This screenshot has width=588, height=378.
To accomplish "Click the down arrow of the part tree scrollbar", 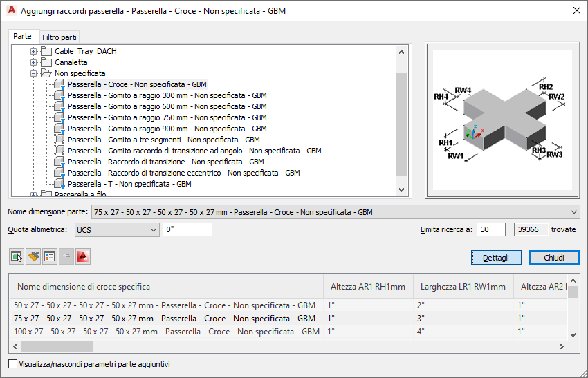I will (402, 190).
